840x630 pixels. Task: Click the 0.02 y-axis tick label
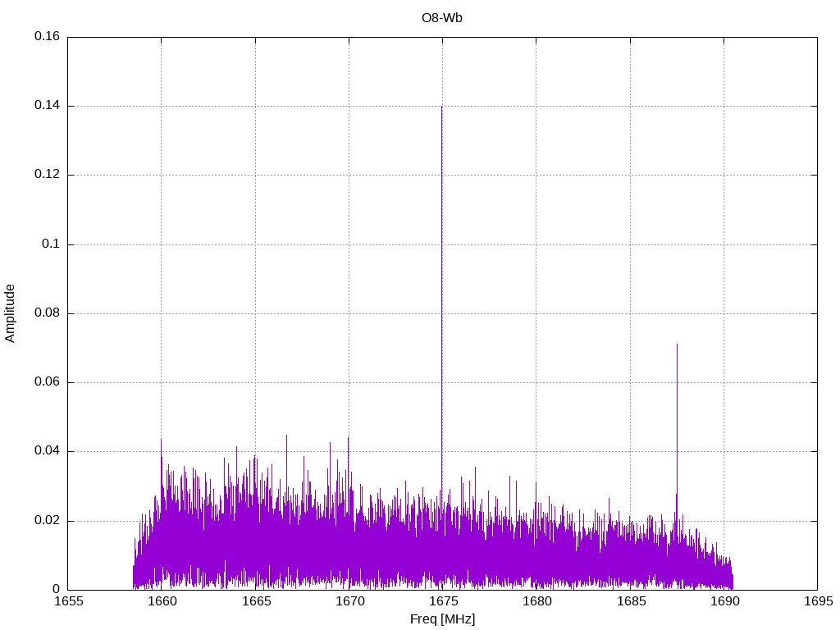click(x=46, y=520)
